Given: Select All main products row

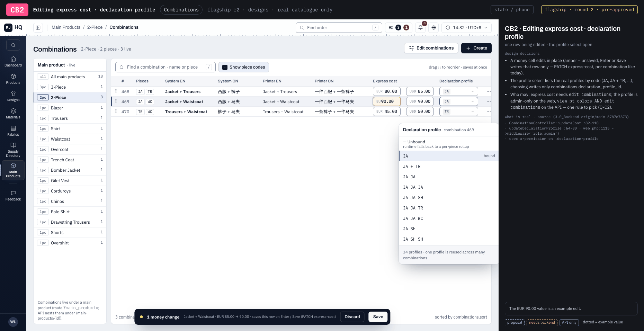Looking at the screenshot, I should pyautogui.click(x=70, y=77).
